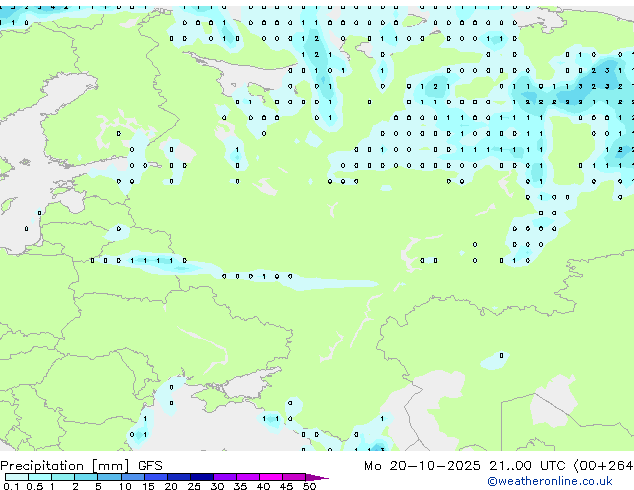Click the 'Precipitation [mm] GFS' title text
This screenshot has height=490, width=634.
tap(81, 466)
